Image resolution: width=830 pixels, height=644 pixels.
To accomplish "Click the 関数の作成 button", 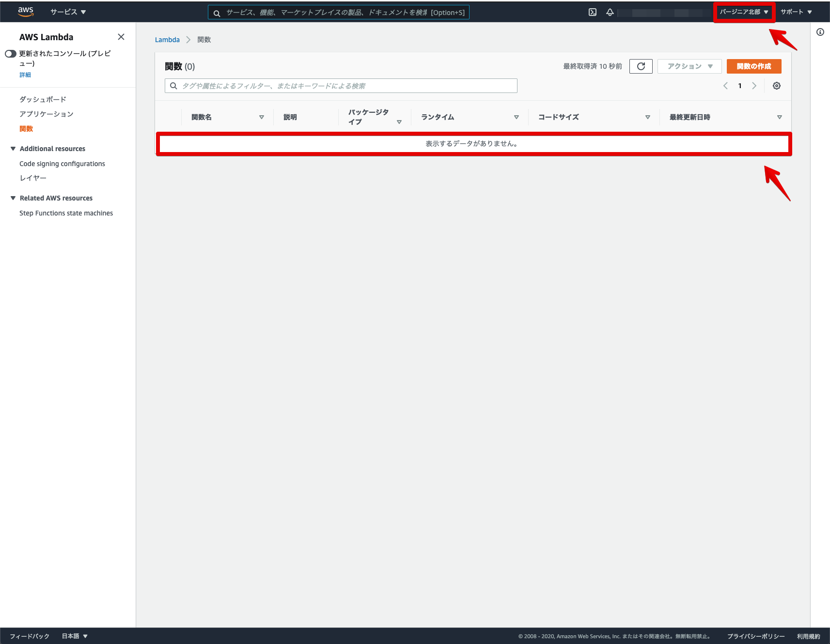I will [754, 66].
